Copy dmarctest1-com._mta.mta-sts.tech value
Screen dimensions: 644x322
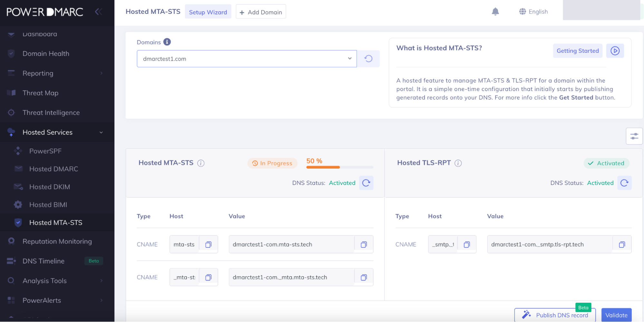(364, 277)
